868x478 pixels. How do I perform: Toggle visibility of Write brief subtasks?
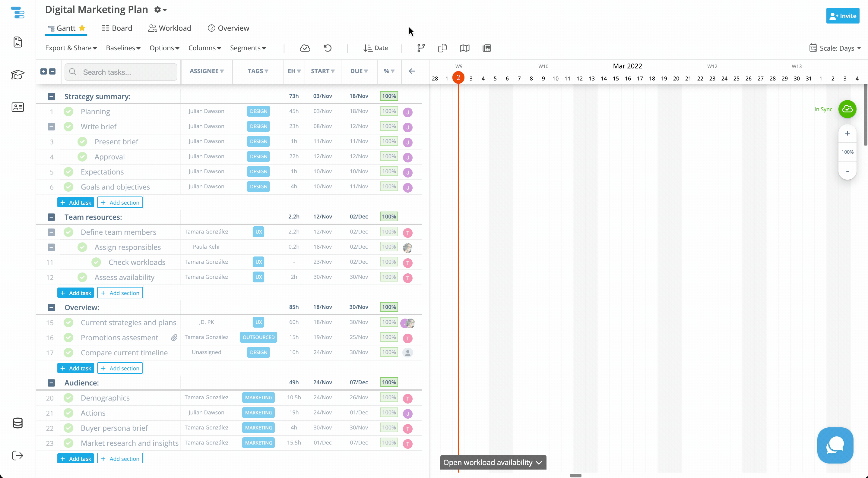[x=51, y=127]
